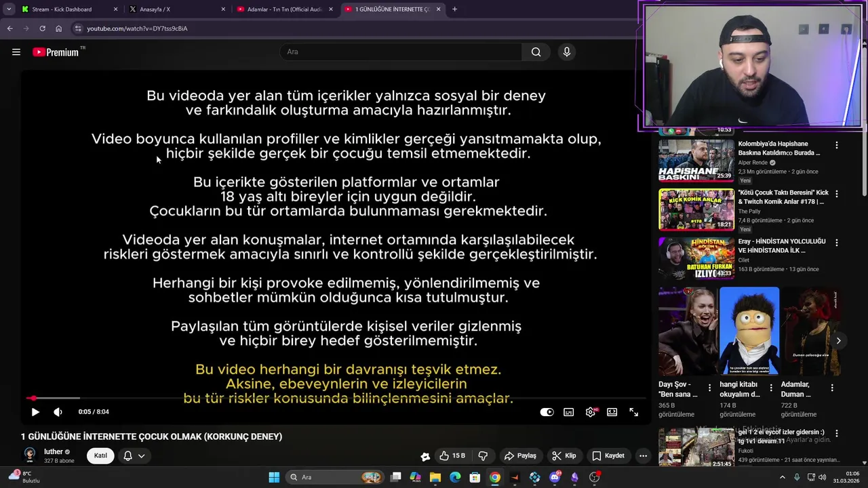Open options for 'gel 1 2 el eycof' video
The image size is (868, 488).
(837, 434)
